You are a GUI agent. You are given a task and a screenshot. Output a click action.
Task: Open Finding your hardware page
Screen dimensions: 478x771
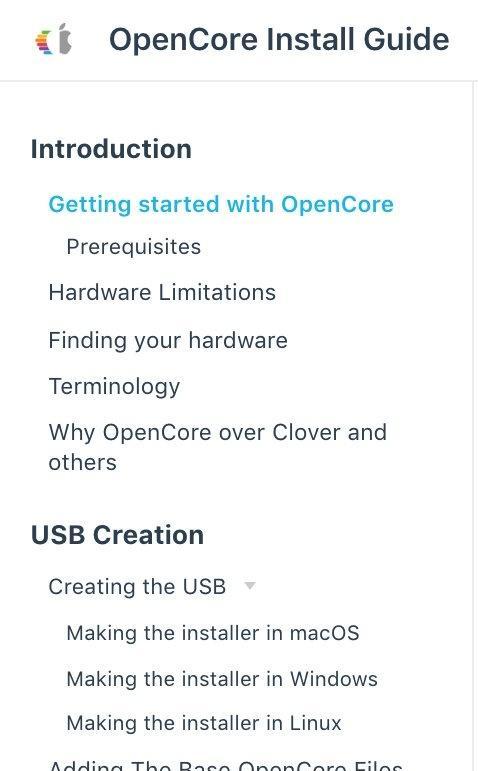coord(168,340)
